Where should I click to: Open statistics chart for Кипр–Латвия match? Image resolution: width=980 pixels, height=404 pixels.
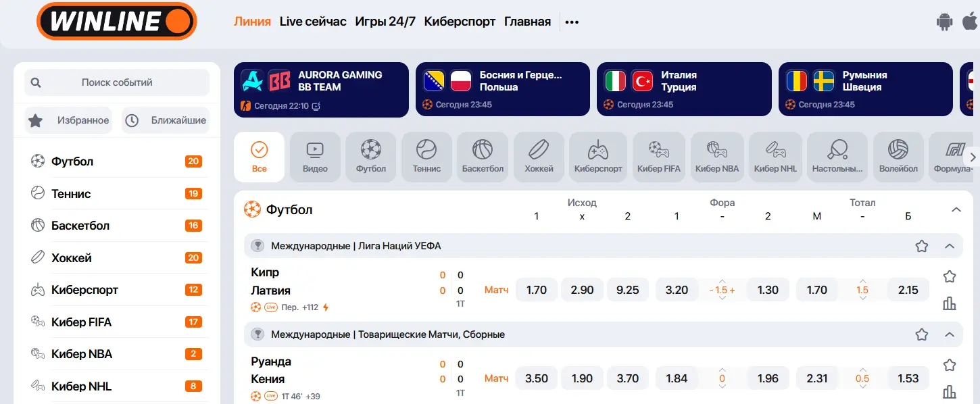950,303
